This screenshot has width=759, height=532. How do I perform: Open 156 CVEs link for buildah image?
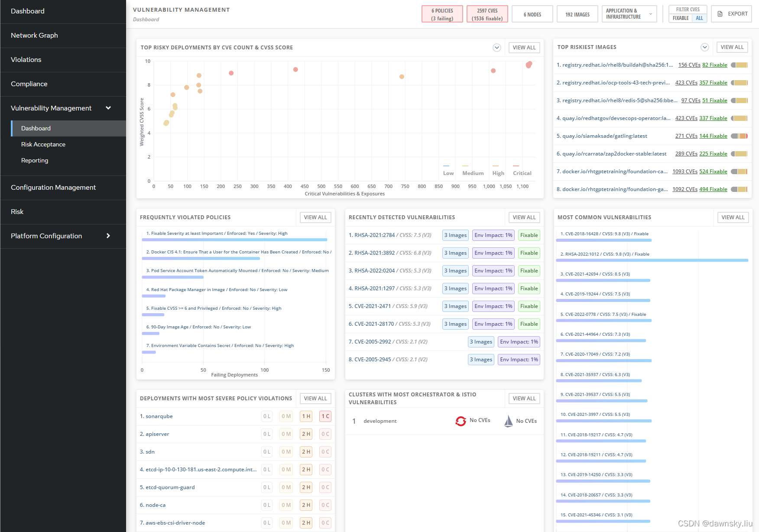click(x=689, y=65)
